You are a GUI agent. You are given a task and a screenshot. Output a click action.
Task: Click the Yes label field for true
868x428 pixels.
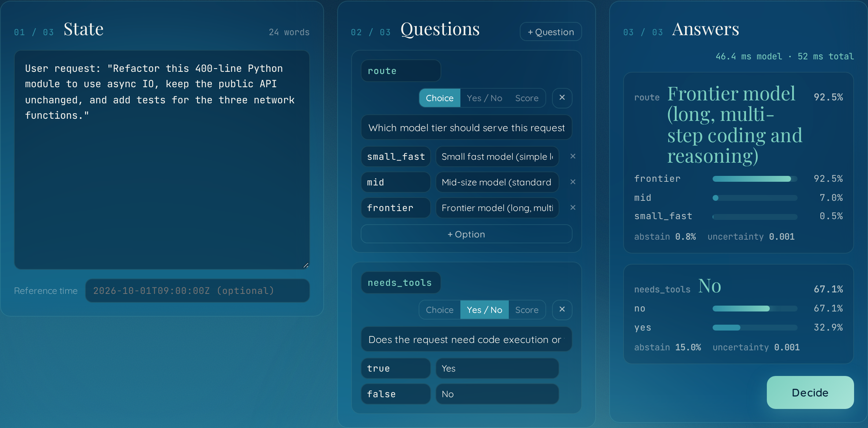tap(497, 368)
